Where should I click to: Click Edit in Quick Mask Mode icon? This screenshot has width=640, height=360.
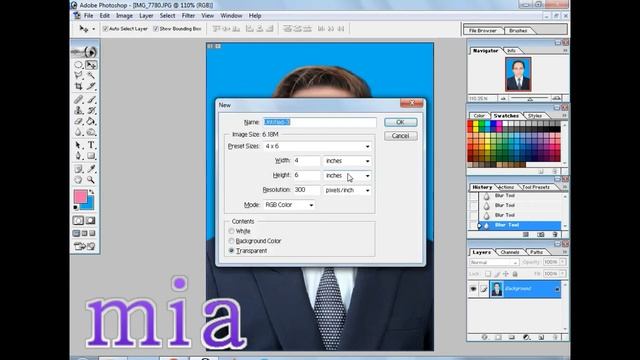point(91,220)
